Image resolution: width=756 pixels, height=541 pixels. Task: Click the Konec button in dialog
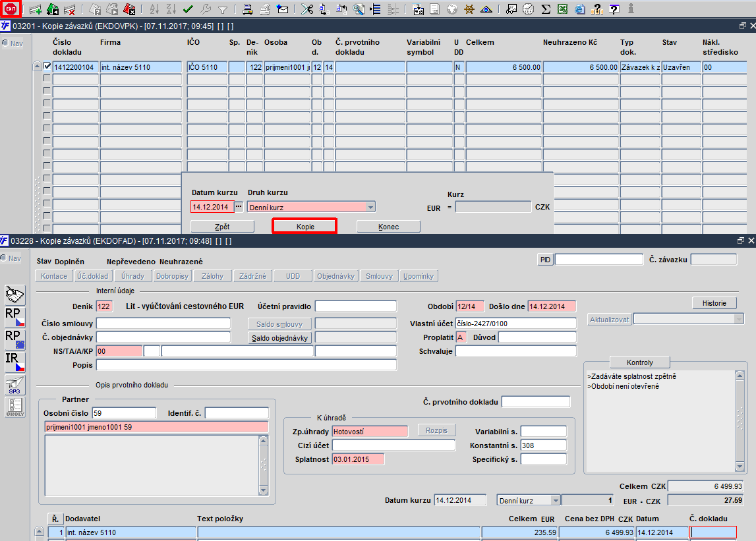tap(389, 227)
